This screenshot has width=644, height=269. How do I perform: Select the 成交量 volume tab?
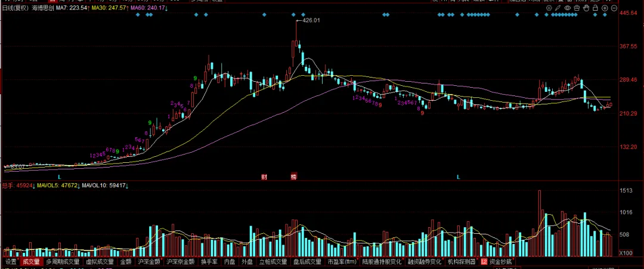pyautogui.click(x=31, y=261)
